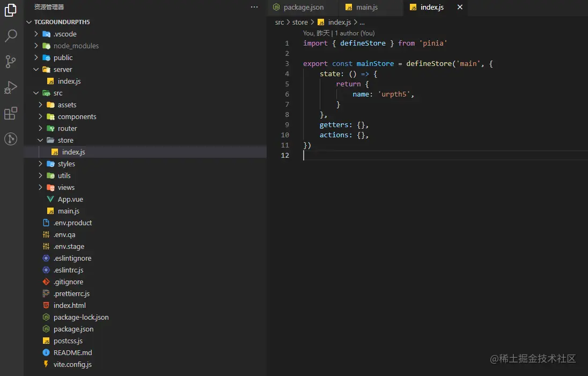Viewport: 588px width, 376px height.
Task: Expand the components folder chevron
Action: (40, 116)
